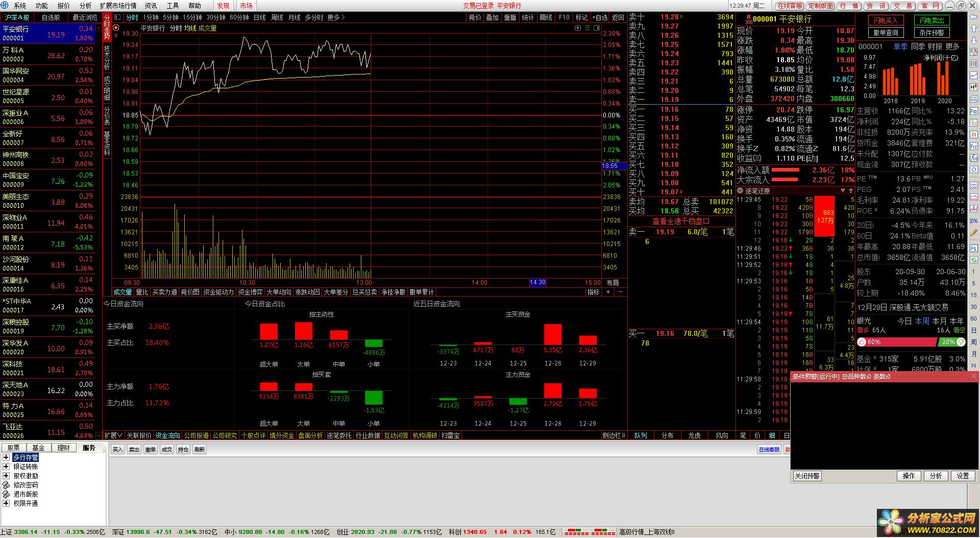The width and height of the screenshot is (980, 538).
Task: Click the 退市版股 item icon
Action: 6,494
